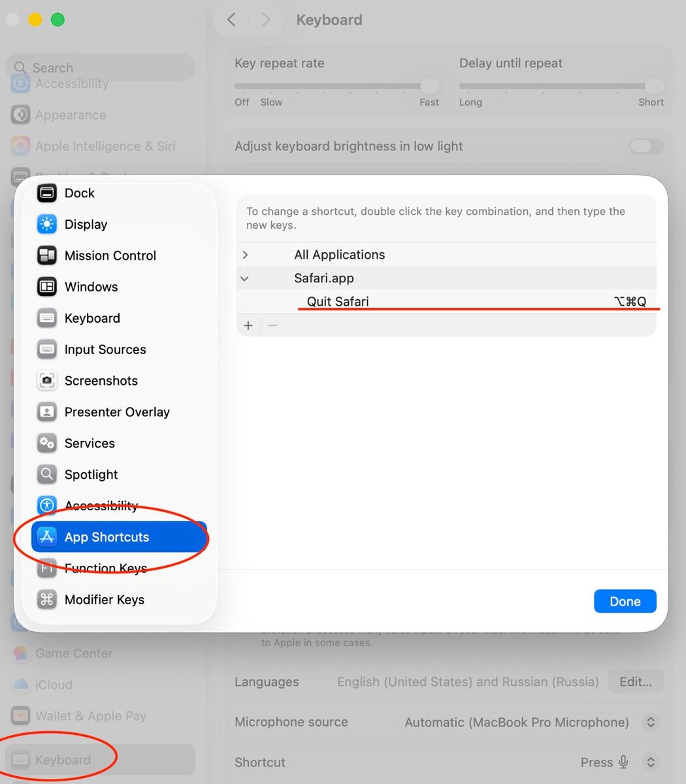This screenshot has width=686, height=784.
Task: Go forward with the toolbar forward arrow
Action: [x=265, y=20]
